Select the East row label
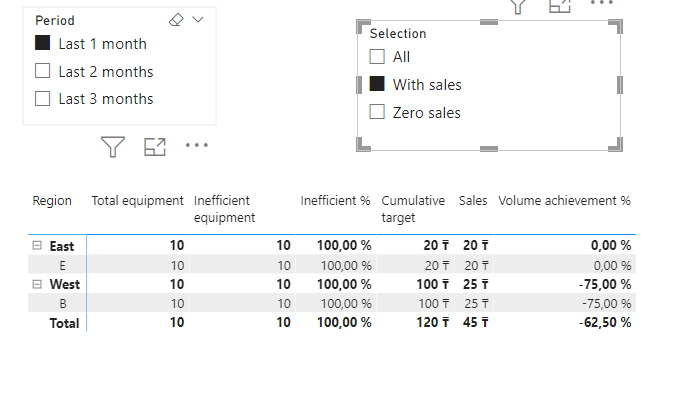Screen dimensions: 689x396 [62, 246]
